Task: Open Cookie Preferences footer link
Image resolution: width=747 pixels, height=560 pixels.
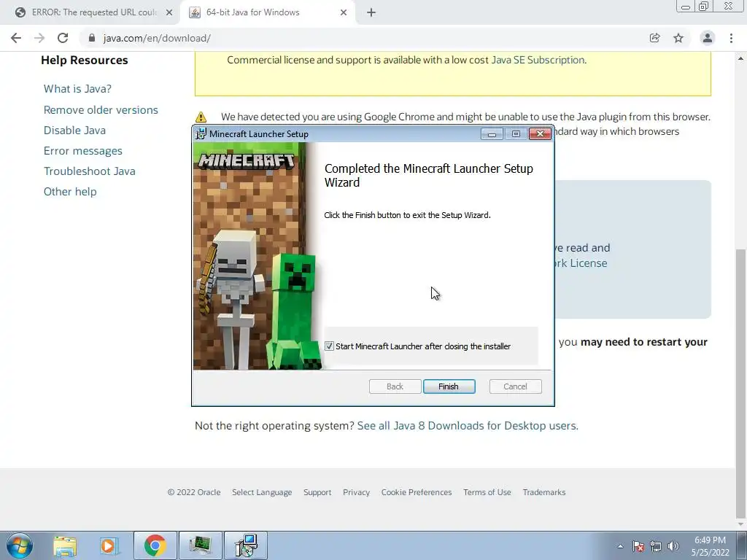Action: pyautogui.click(x=417, y=492)
